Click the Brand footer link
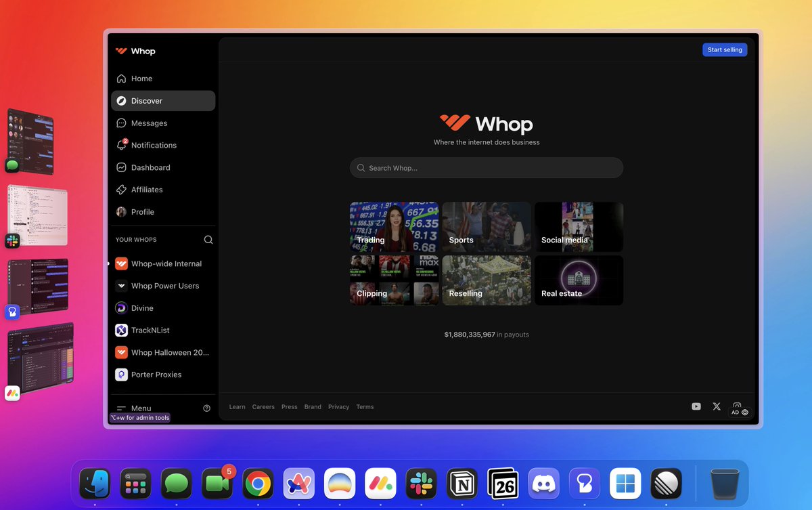This screenshot has width=812, height=510. click(313, 407)
